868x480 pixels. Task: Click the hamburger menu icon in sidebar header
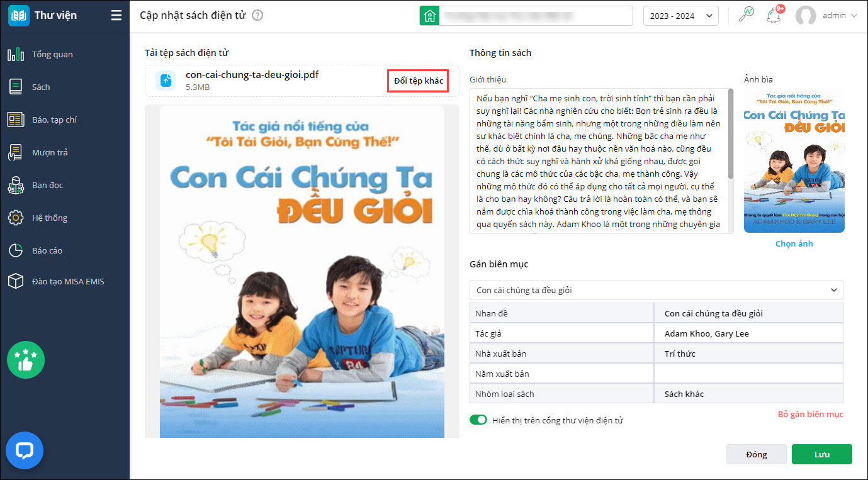pos(116,16)
